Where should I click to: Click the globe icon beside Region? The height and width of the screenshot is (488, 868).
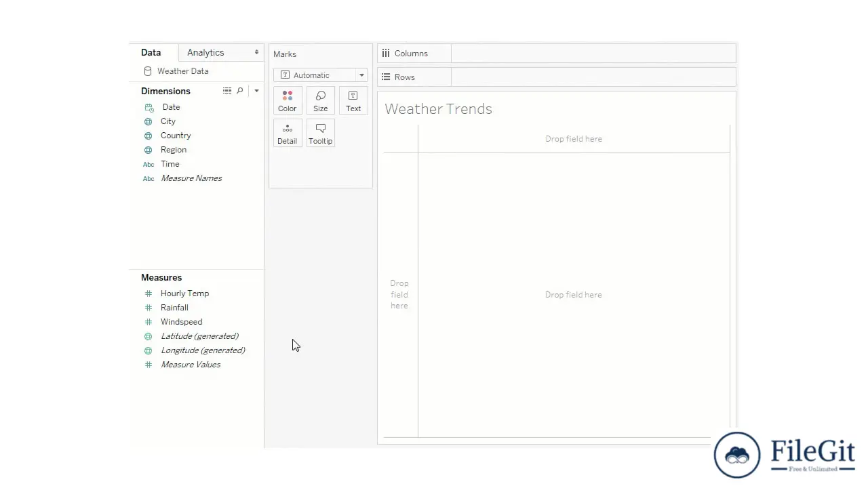[148, 150]
